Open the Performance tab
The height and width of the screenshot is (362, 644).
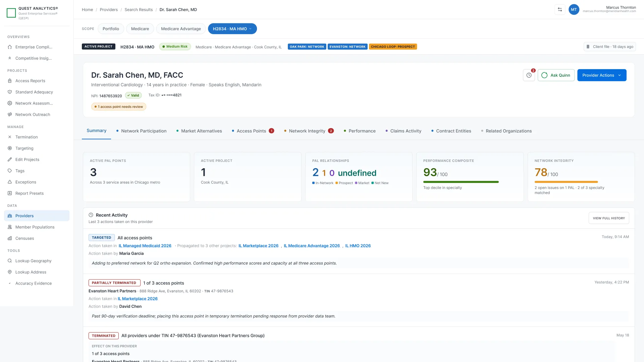tap(360, 131)
